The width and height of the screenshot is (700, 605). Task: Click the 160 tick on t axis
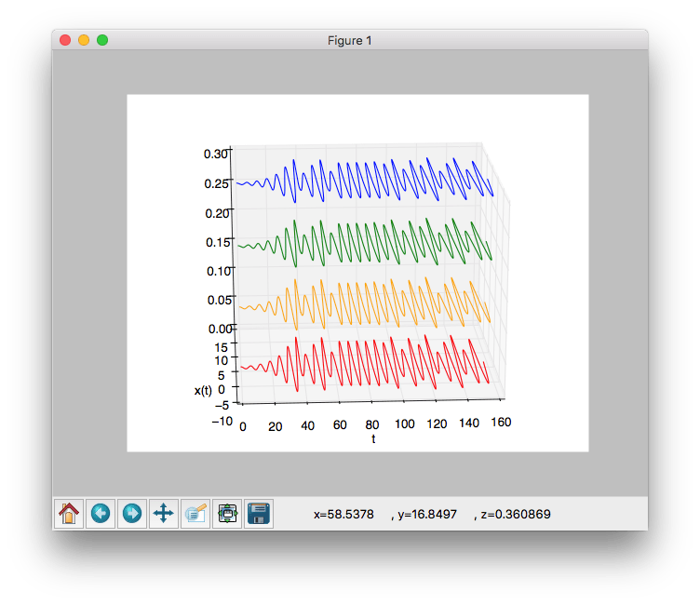501,422
